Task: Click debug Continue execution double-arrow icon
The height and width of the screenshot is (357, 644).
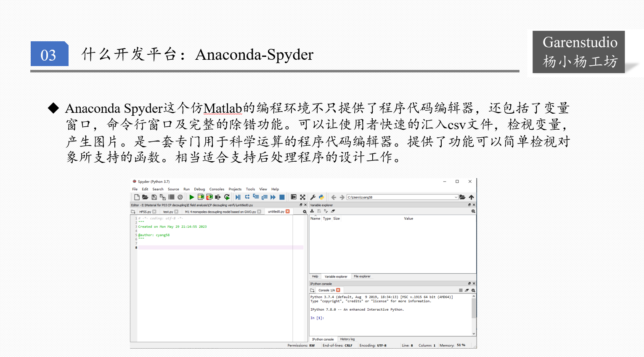Action: click(273, 197)
